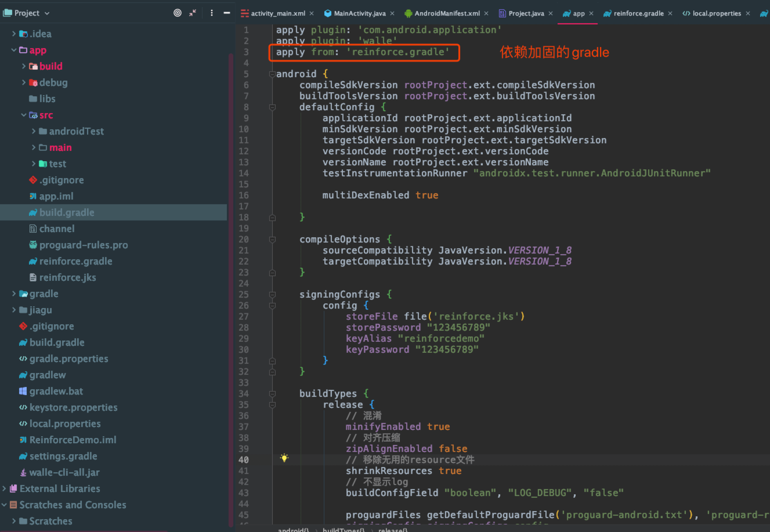Click the locate/select opened file target icon
Image resolution: width=770 pixels, height=532 pixels.
coord(178,13)
